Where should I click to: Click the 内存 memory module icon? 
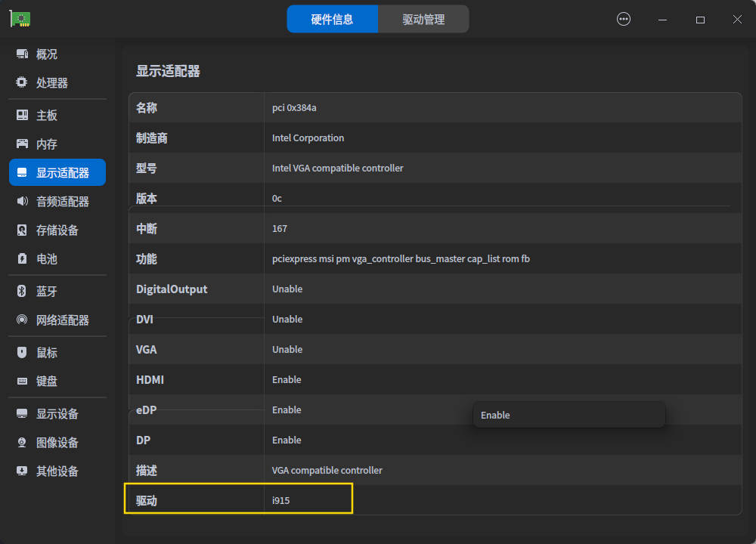22,144
